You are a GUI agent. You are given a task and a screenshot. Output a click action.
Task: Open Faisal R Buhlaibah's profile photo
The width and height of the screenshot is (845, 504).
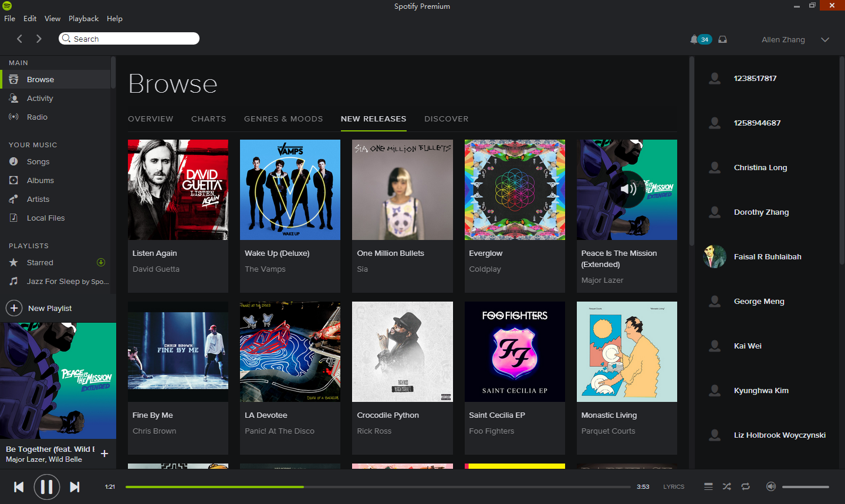point(715,256)
